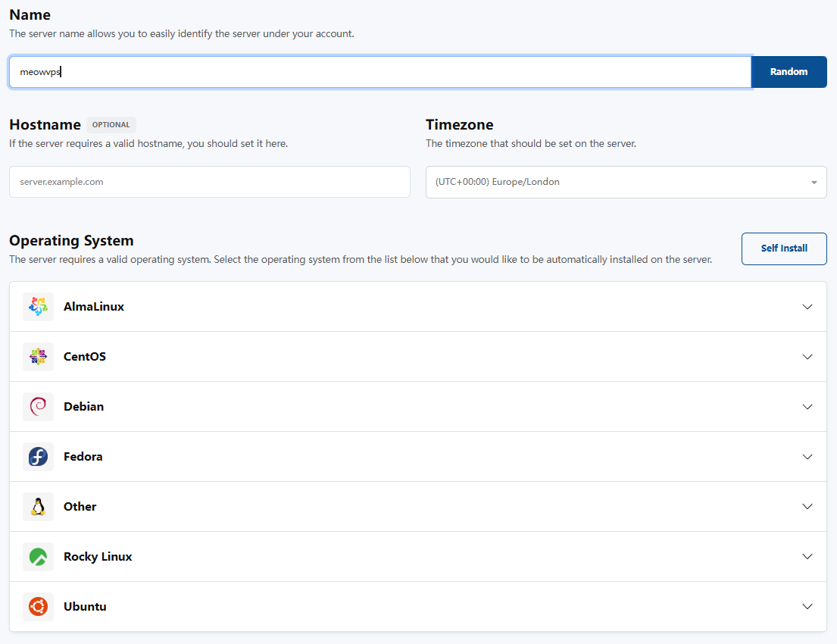
Task: Generate a Random server name
Action: pos(789,71)
